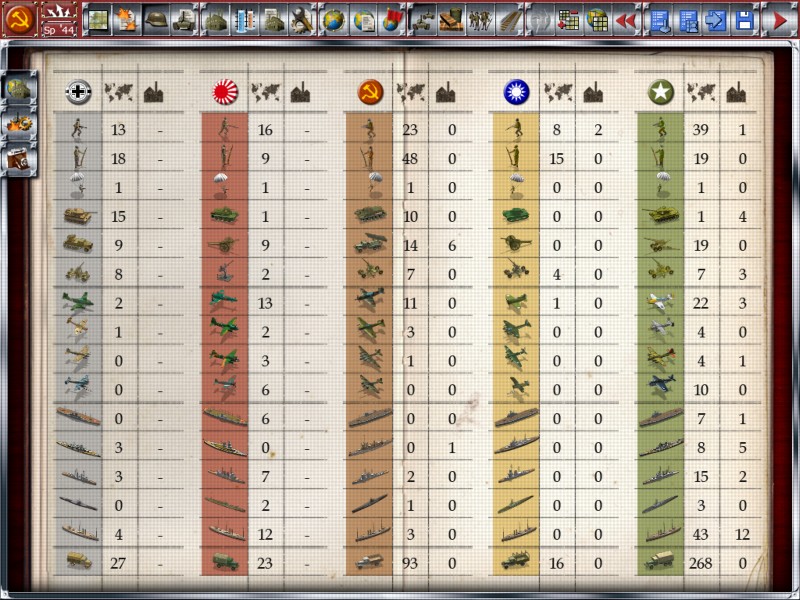Click the railroad track icon
800x600 pixels.
tap(509, 20)
